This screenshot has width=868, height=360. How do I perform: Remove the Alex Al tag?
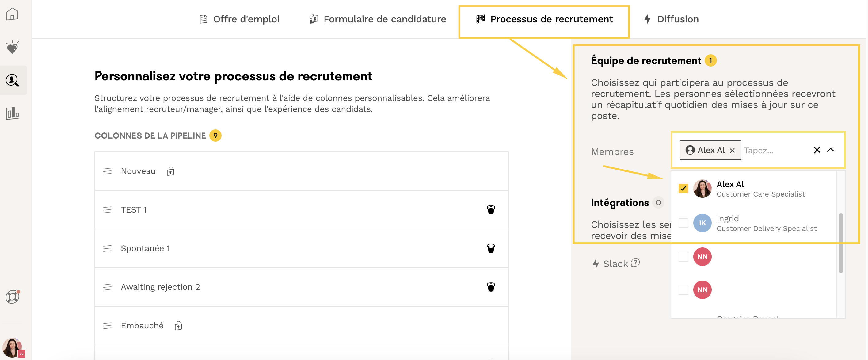coord(732,150)
